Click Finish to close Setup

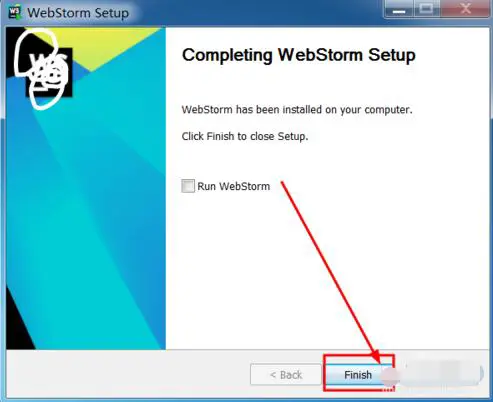[358, 375]
